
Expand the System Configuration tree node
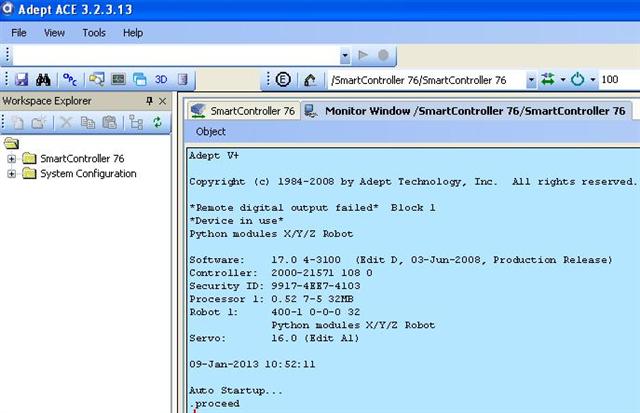point(11,174)
